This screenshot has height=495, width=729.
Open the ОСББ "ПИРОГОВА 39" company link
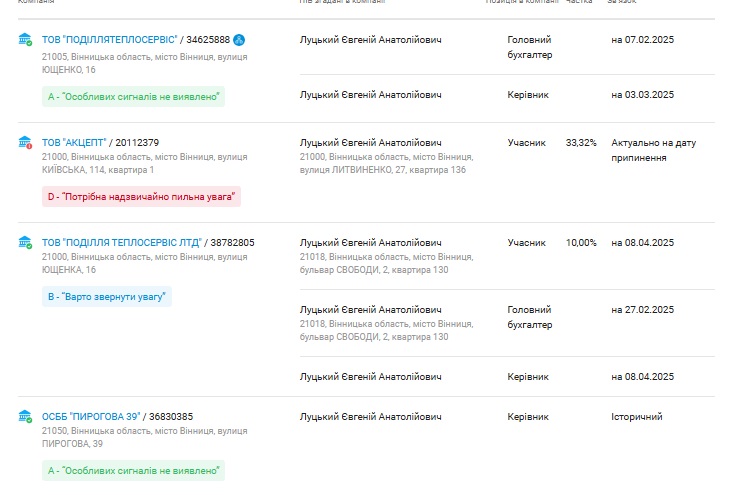click(91, 417)
